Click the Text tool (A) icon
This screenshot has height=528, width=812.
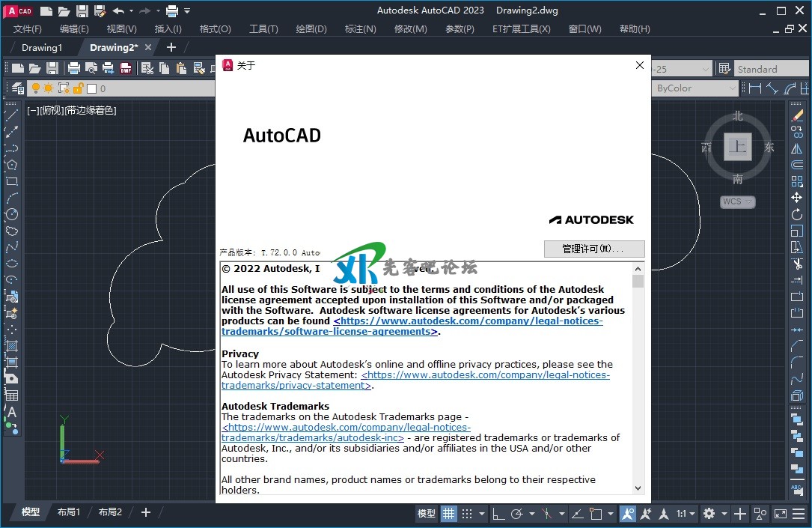[x=11, y=412]
